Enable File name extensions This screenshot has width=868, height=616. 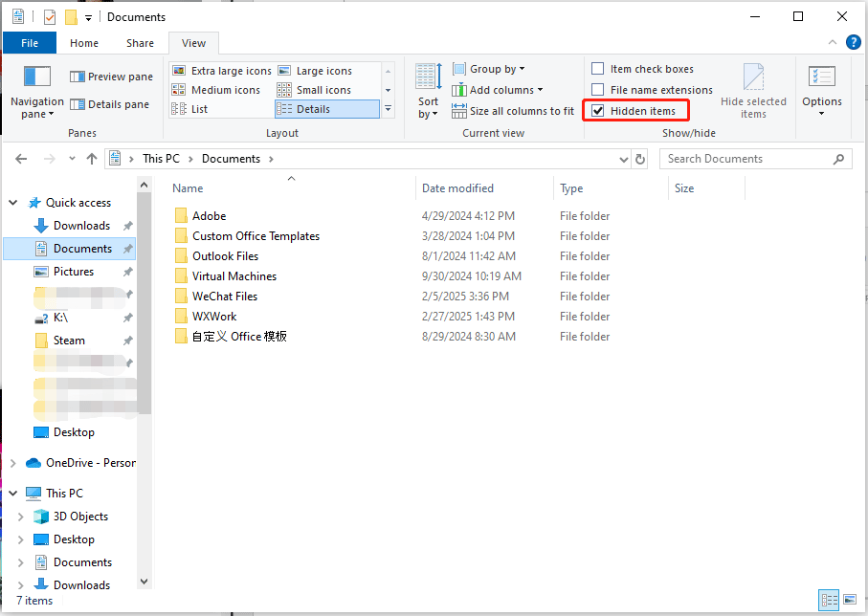[x=598, y=89]
